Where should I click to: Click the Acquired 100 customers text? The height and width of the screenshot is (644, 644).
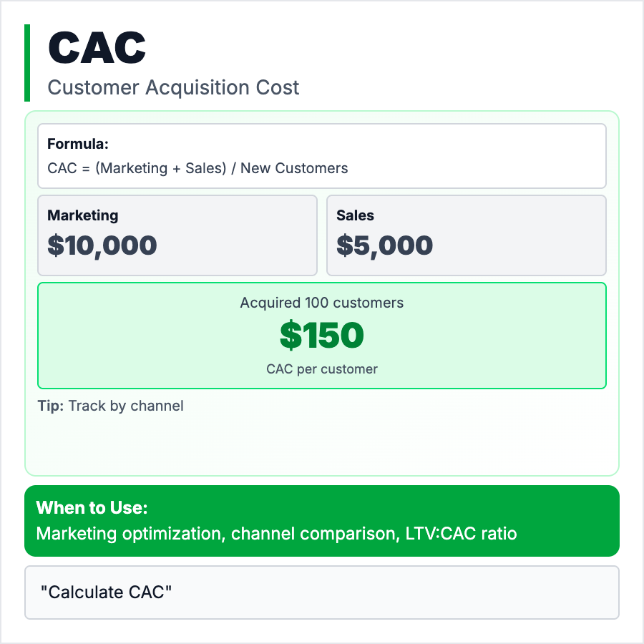[322, 303]
